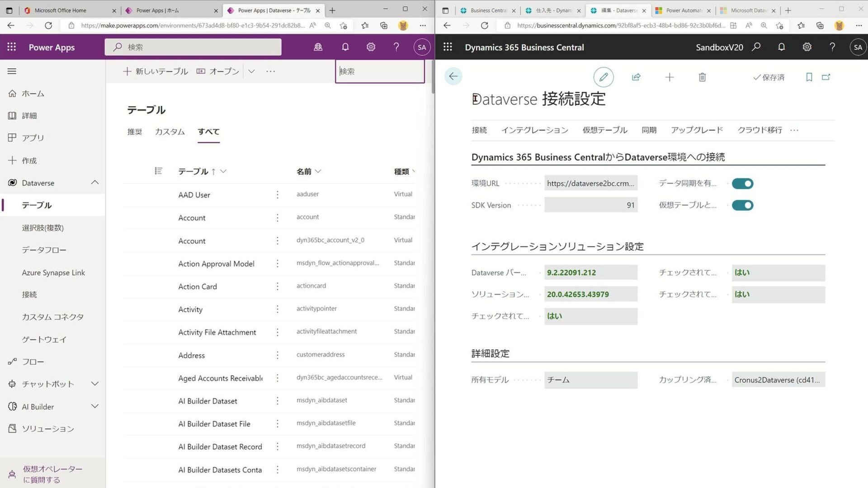Toggle virtual tables switch
This screenshot has height=488, width=868.
pyautogui.click(x=742, y=205)
